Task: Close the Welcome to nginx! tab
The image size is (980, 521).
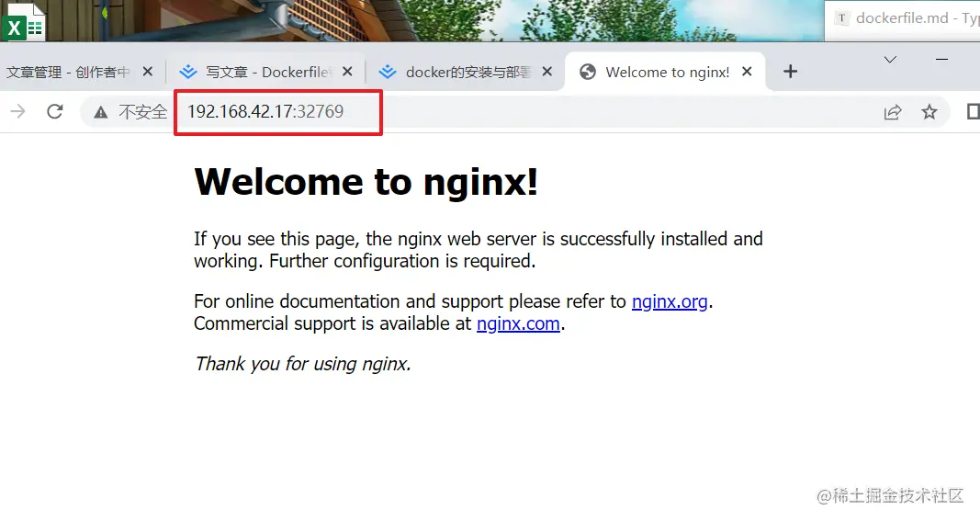Action: [746, 72]
